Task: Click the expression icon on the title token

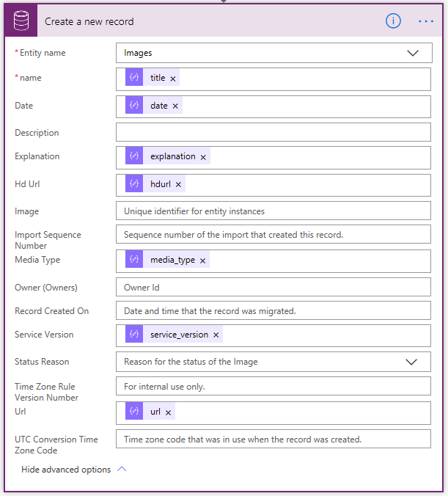Action: coord(133,78)
